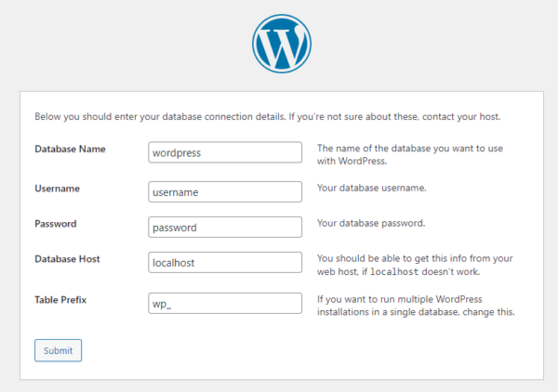Click the Database Host label
The height and width of the screenshot is (392, 558).
pos(67,258)
